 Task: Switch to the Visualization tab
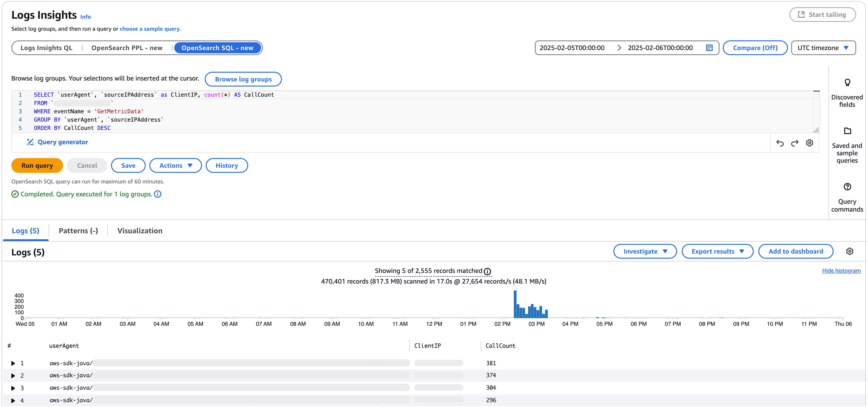140,231
